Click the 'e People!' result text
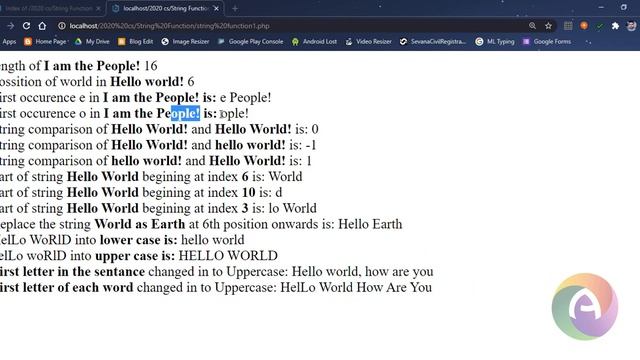640x360 pixels. (245, 98)
